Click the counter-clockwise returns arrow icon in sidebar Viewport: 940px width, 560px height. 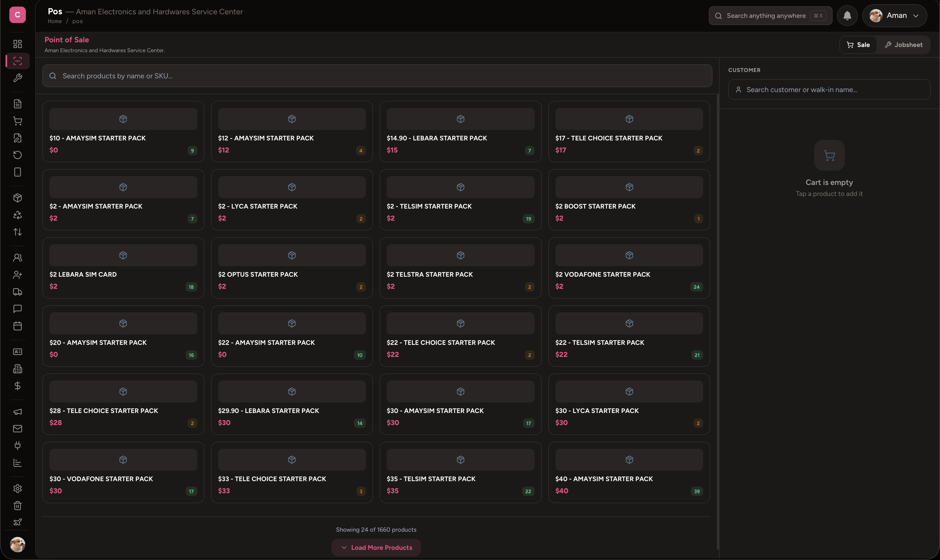(17, 155)
